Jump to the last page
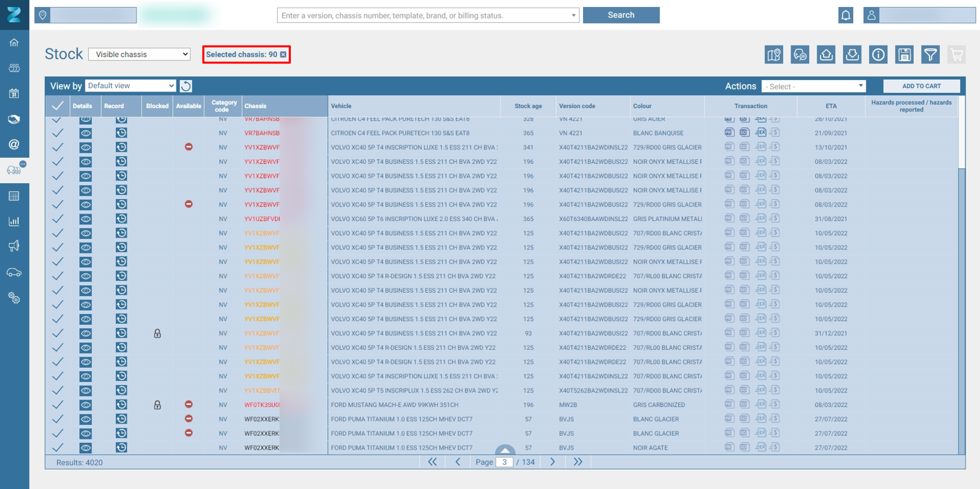 click(578, 462)
